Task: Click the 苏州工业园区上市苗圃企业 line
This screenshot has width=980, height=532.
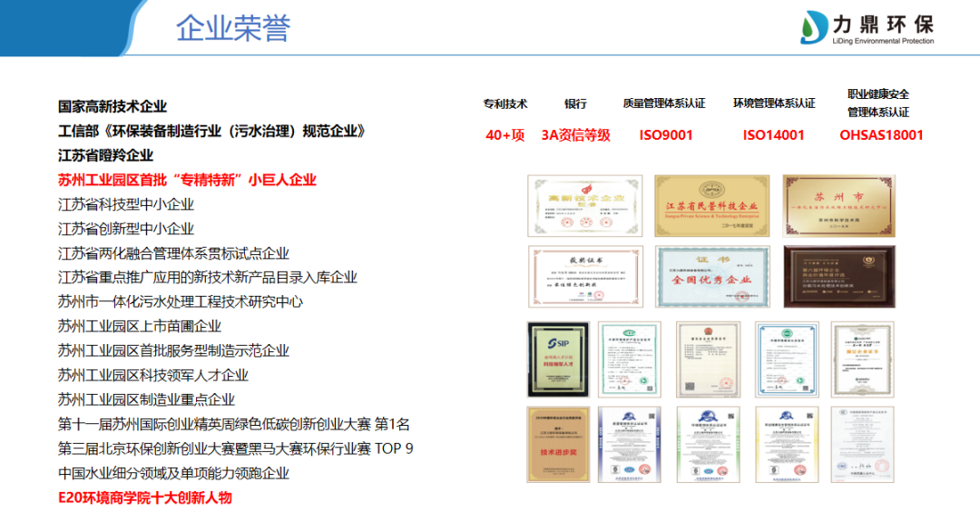Action: click(x=140, y=326)
